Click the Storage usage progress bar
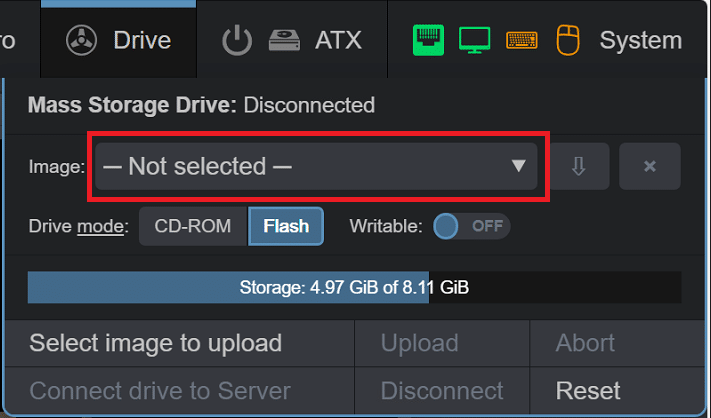The height and width of the screenshot is (418, 711). click(354, 287)
